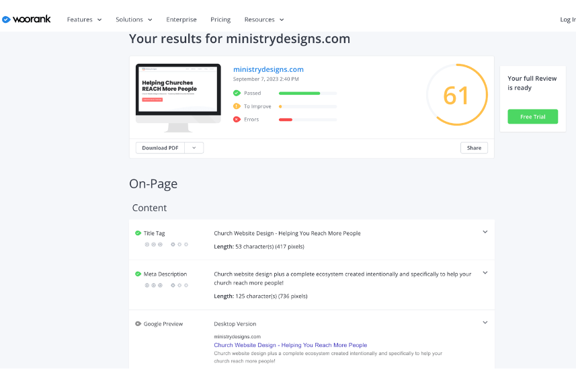Click the WooRank logo
The width and height of the screenshot is (576, 392).
tap(27, 19)
